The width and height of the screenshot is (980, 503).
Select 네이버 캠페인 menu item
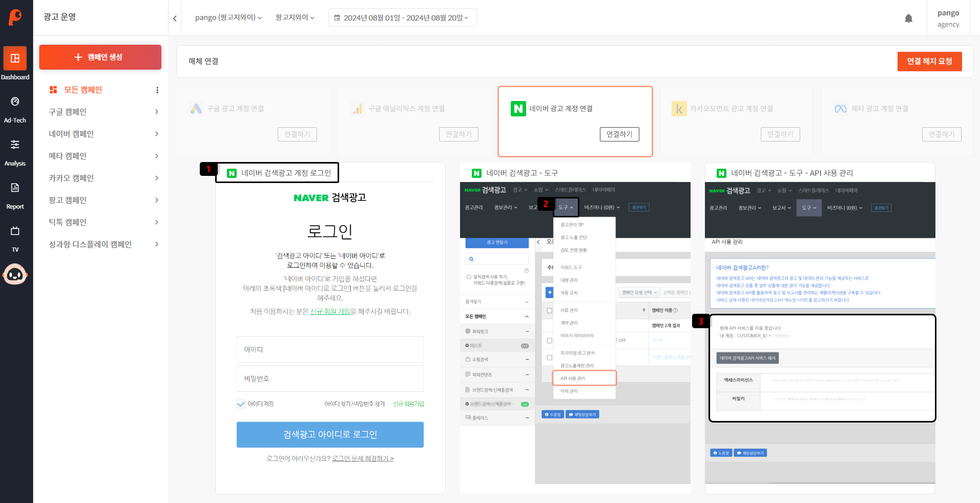pos(71,134)
